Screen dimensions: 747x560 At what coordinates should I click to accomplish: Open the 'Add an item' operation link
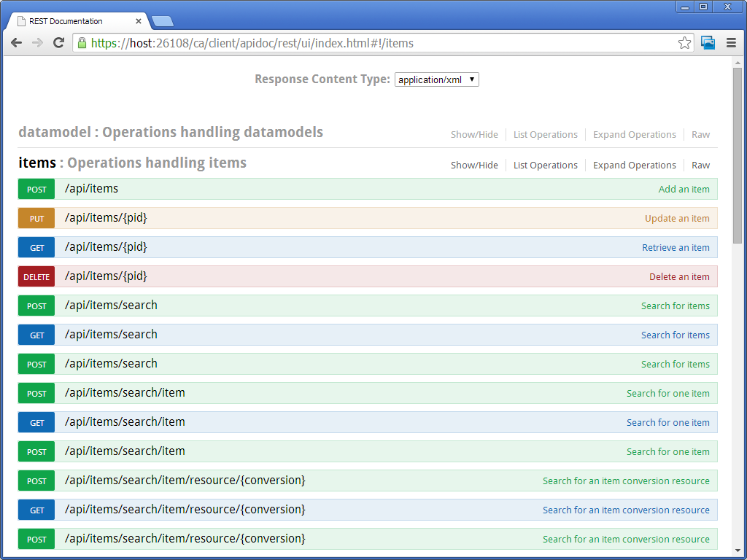[684, 190]
